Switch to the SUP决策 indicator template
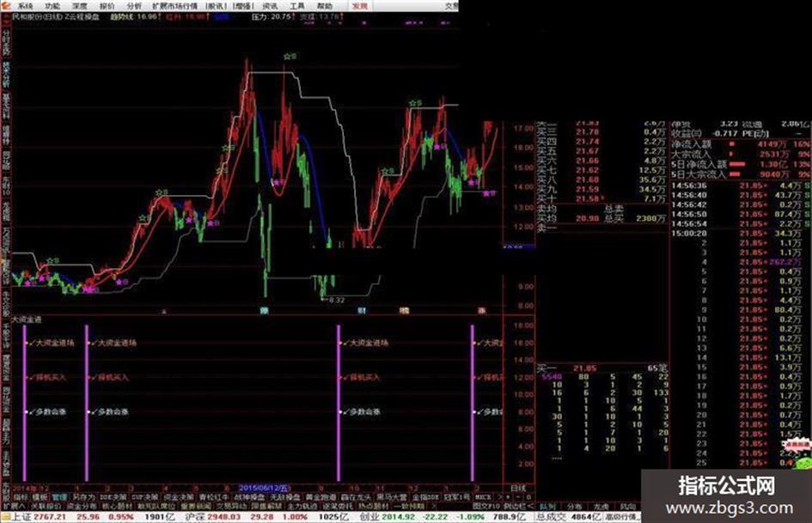 144,496
